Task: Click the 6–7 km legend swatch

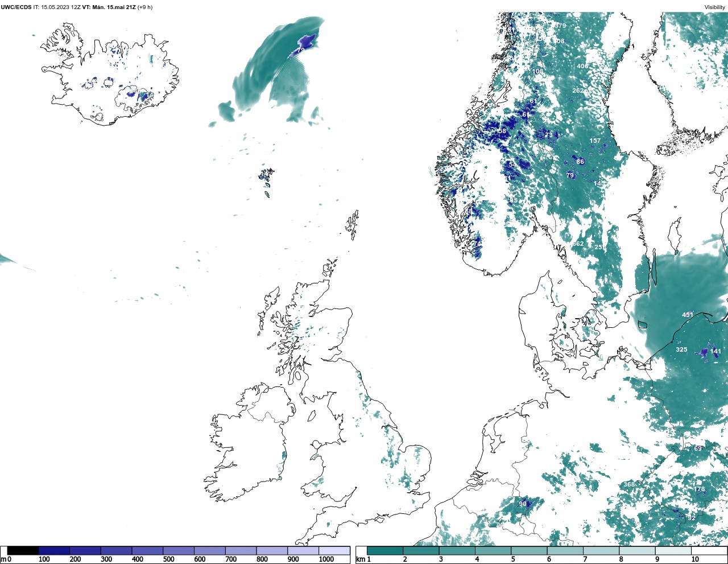Action: tap(565, 551)
